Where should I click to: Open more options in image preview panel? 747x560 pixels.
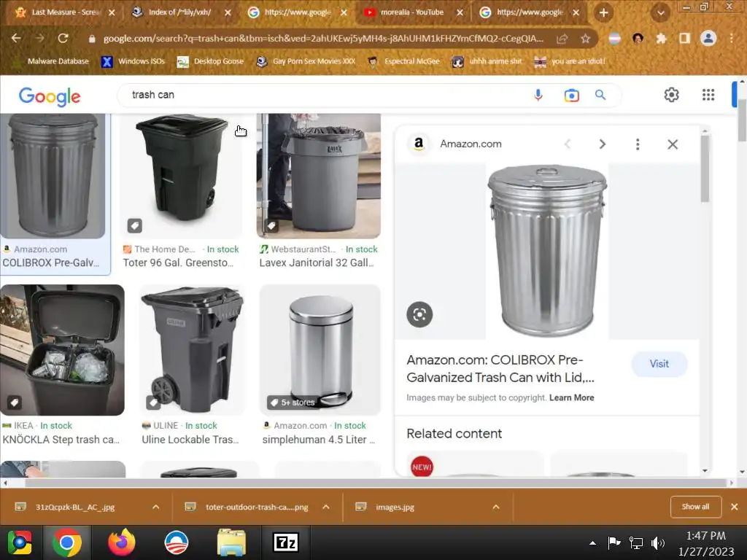(x=638, y=144)
